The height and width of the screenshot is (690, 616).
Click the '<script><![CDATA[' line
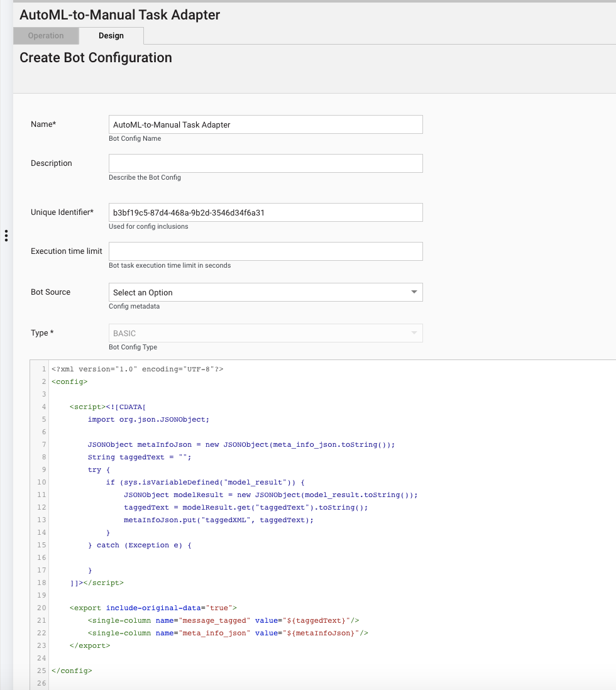coord(108,407)
